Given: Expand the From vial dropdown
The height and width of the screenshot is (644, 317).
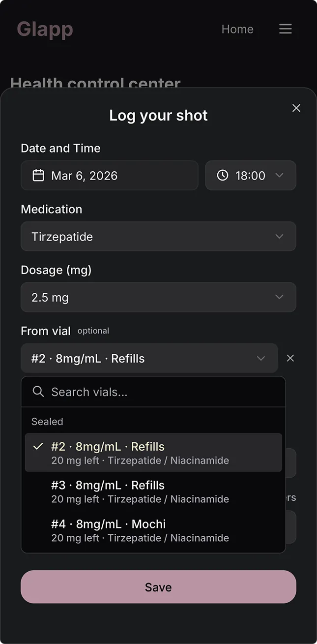Looking at the screenshot, I should pyautogui.click(x=149, y=358).
